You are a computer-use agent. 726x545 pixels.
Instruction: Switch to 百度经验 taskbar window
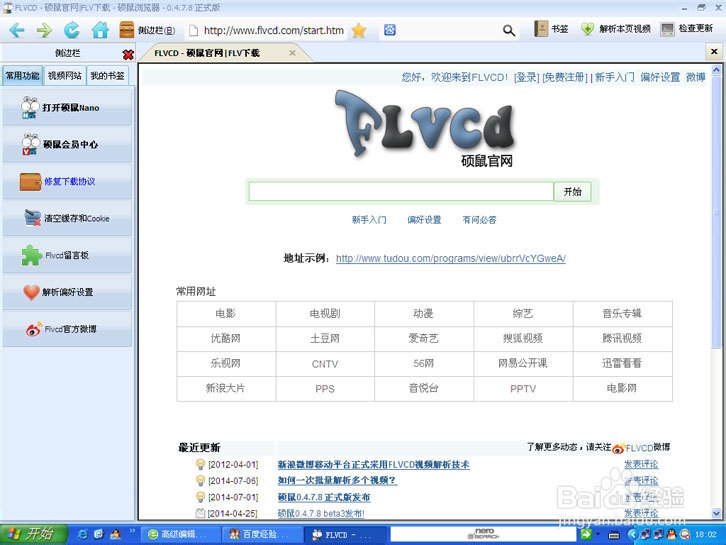[x=261, y=534]
